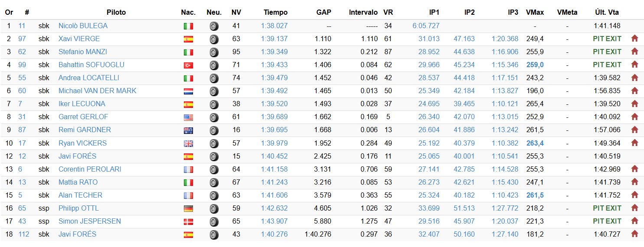The height and width of the screenshot is (247, 644).
Task: Click the home icon in Xavi VIERGE's row
Action: (x=634, y=39)
